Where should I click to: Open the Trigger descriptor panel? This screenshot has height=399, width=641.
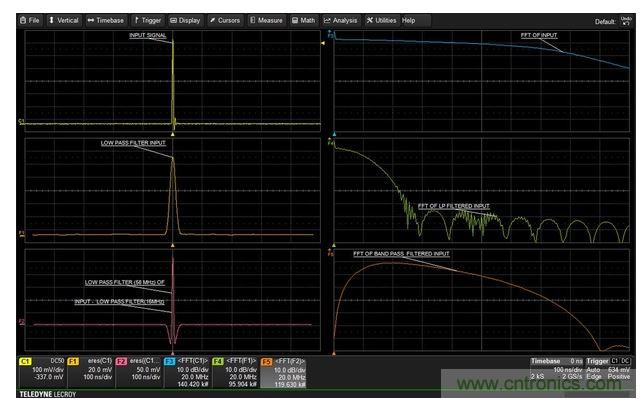608,369
